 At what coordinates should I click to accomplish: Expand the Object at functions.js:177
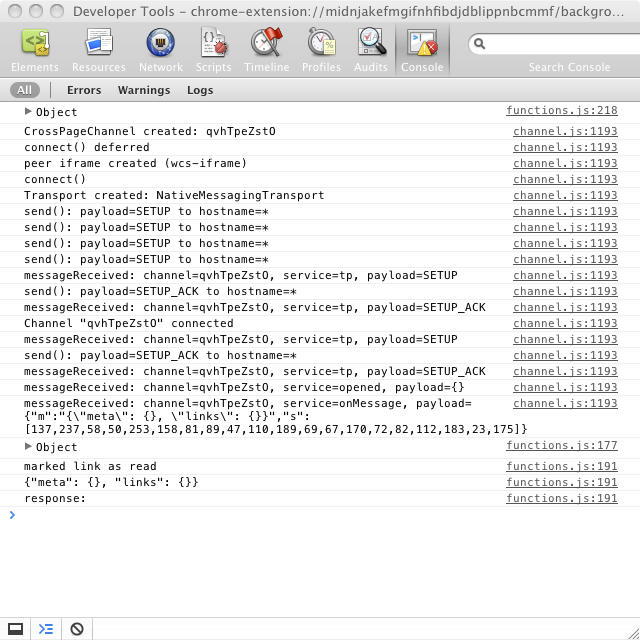[28, 446]
